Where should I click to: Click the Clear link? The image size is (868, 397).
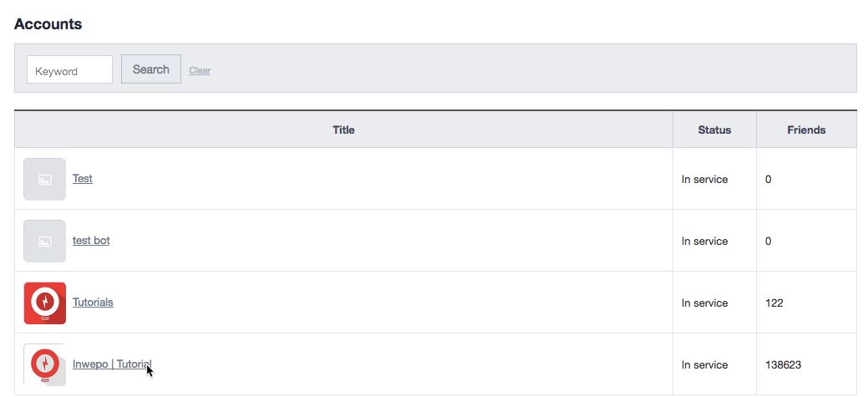[200, 70]
